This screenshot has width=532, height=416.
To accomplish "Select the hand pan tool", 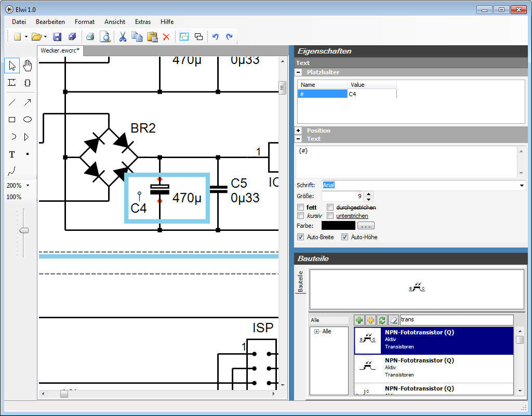I will click(28, 66).
